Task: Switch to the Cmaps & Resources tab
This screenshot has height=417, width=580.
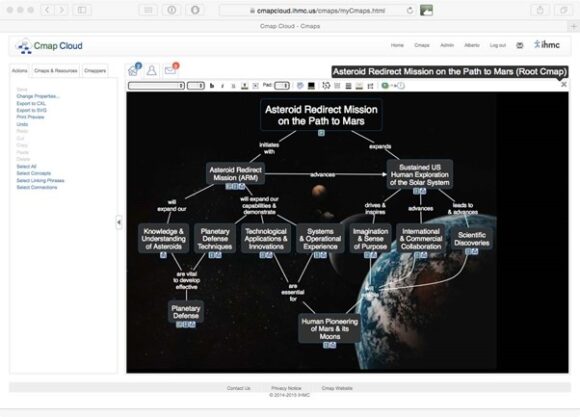Action: (x=55, y=70)
